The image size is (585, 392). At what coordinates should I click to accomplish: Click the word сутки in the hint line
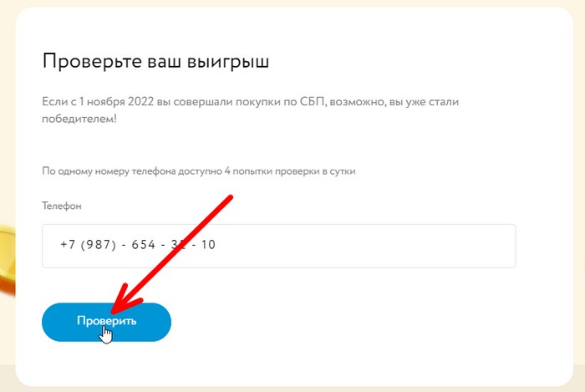click(x=343, y=171)
